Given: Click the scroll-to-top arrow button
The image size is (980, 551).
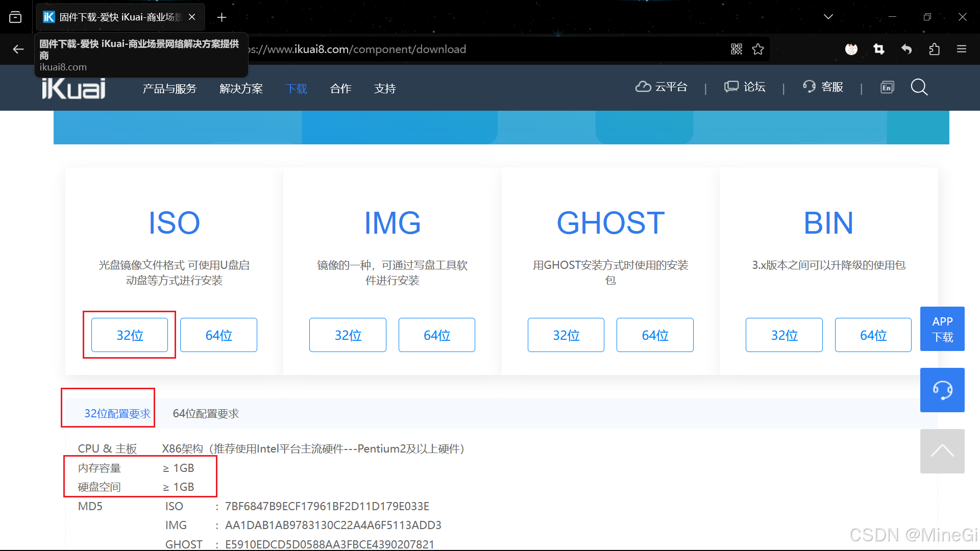Looking at the screenshot, I should tap(942, 451).
